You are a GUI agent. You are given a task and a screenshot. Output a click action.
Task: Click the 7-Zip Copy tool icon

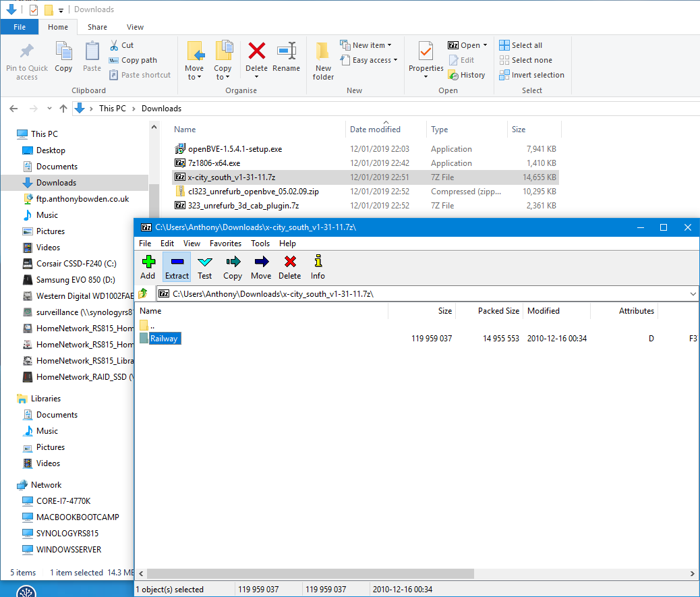pyautogui.click(x=233, y=267)
